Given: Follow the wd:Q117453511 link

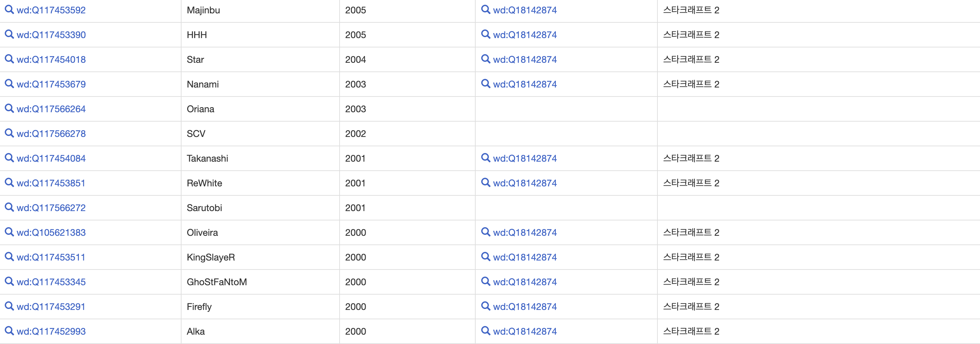Looking at the screenshot, I should tap(51, 257).
